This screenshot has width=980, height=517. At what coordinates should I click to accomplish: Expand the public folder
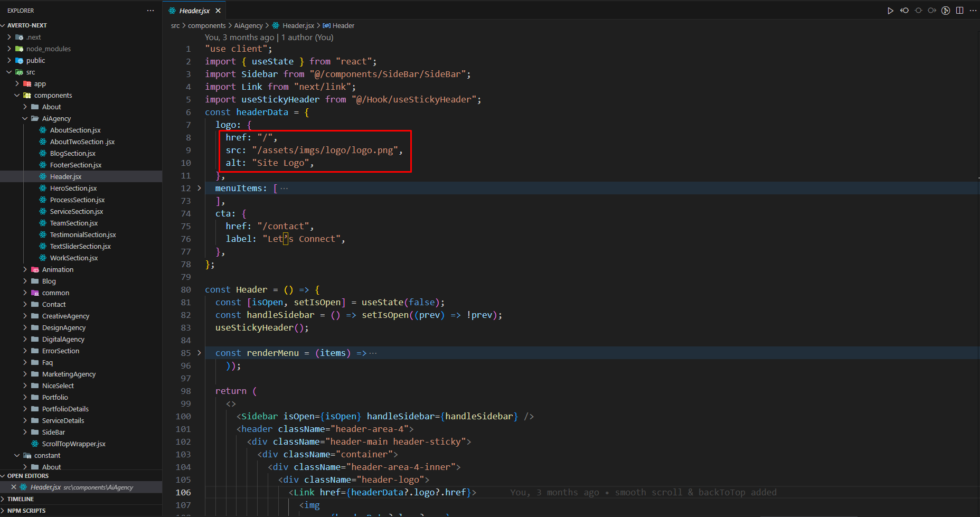point(9,60)
